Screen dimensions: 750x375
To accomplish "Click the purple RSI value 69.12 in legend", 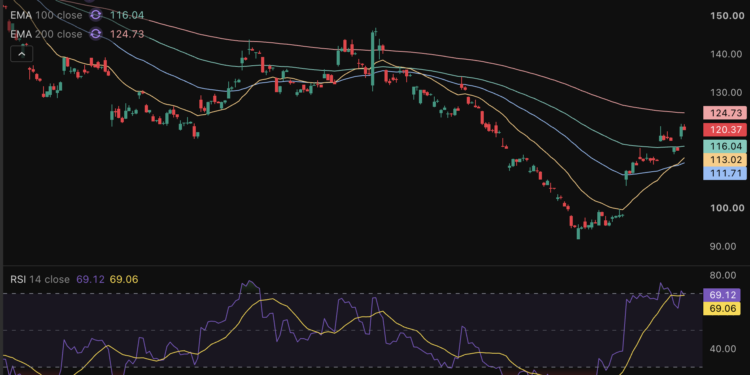I will coord(90,279).
